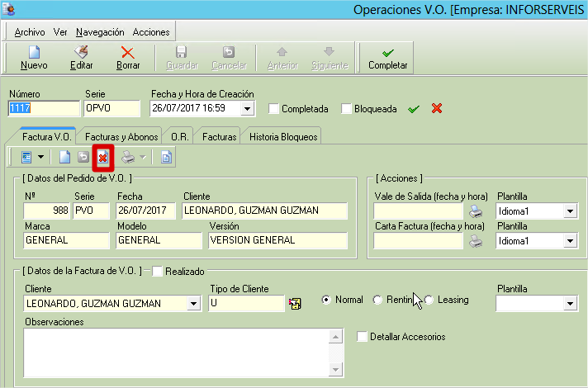Viewport: 588px width, 388px height.
Task: Select the Leasing radio button
Action: point(429,300)
